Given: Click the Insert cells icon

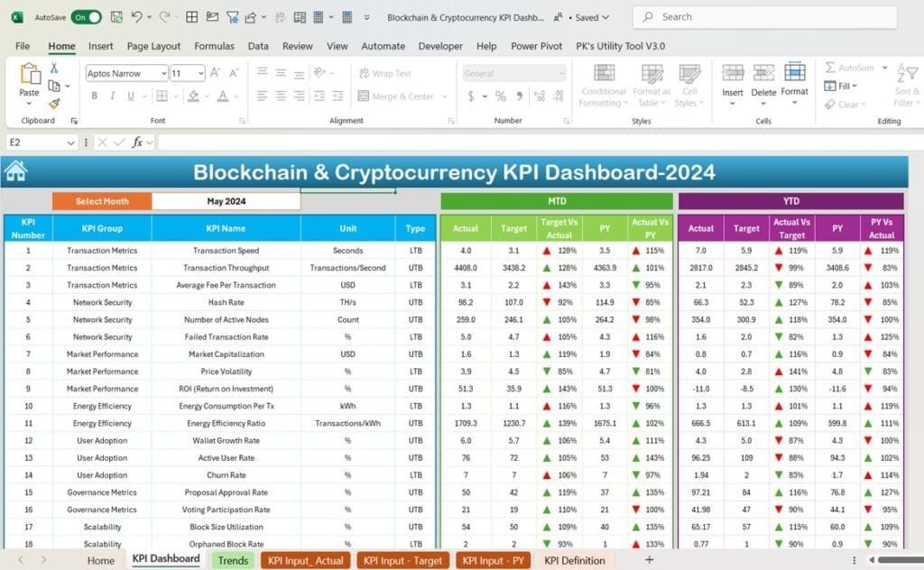Looking at the screenshot, I should point(733,72).
